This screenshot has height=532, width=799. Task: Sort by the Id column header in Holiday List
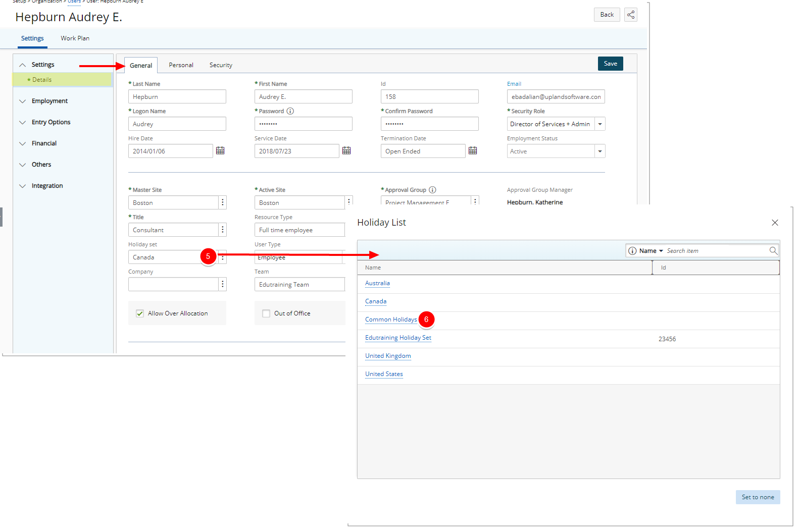(x=716, y=268)
